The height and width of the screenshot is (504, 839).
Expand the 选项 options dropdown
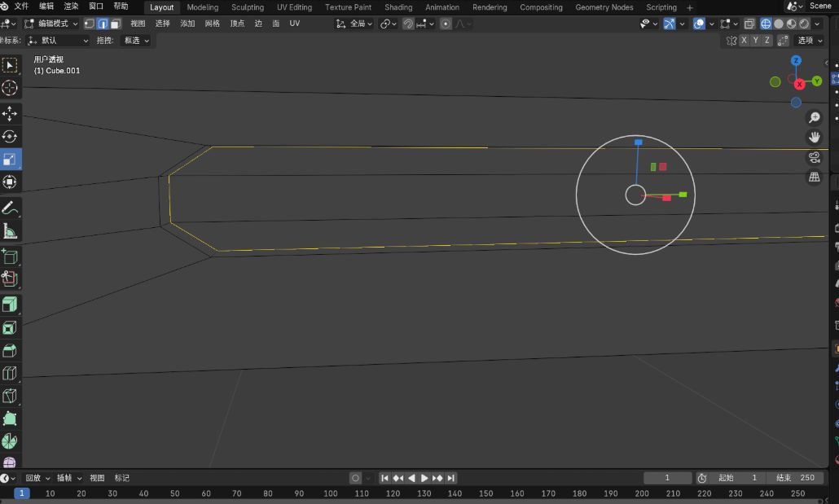pos(808,41)
